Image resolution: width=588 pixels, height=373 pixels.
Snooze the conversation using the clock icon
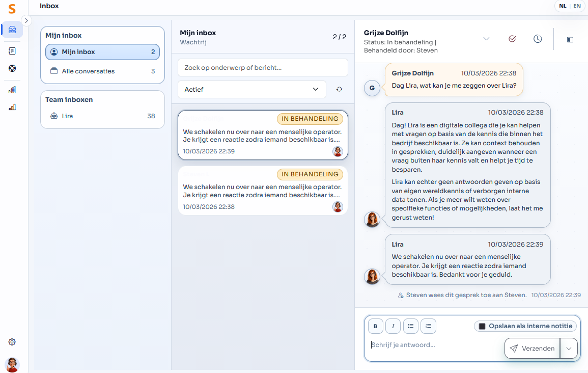pyautogui.click(x=538, y=39)
